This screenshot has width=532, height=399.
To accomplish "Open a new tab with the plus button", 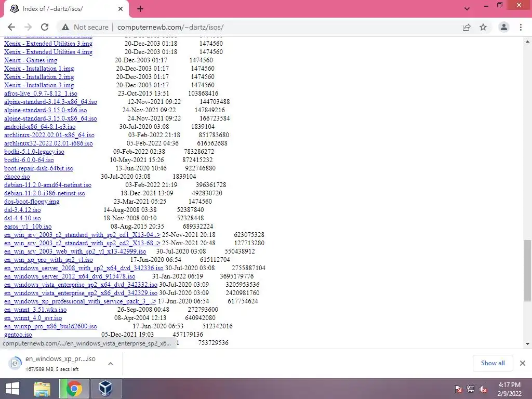I will point(140,9).
